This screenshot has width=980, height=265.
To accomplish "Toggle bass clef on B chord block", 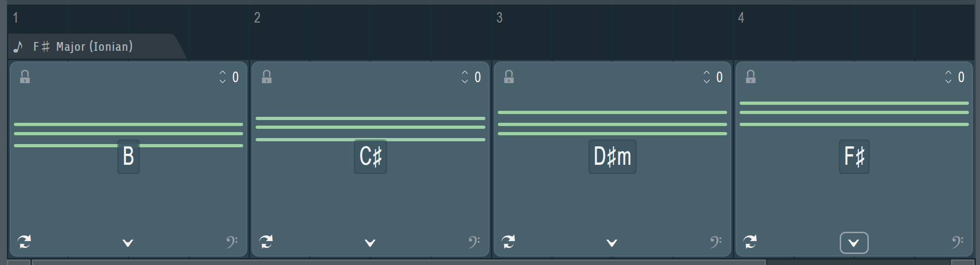I will click(232, 242).
